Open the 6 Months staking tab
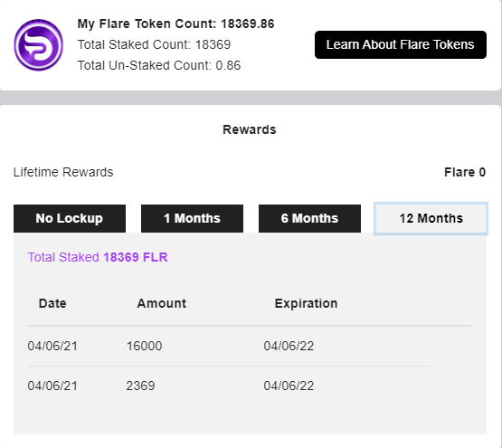The image size is (502, 448). click(309, 218)
